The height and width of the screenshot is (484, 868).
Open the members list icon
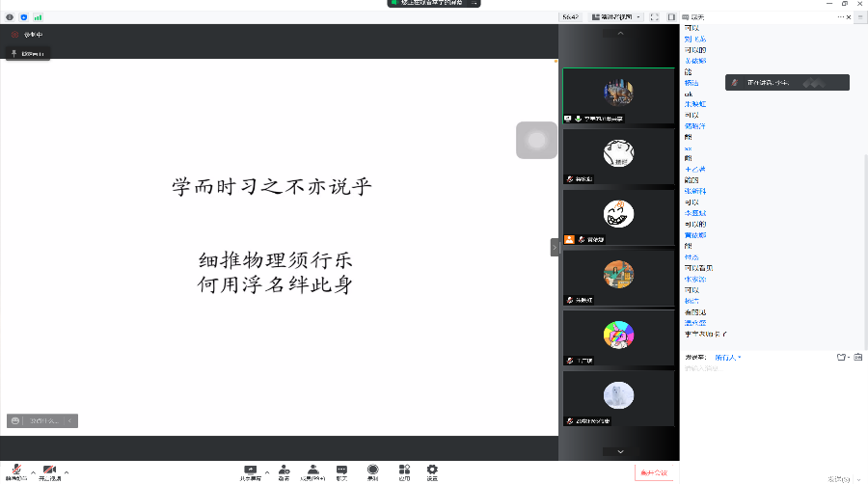[312, 470]
